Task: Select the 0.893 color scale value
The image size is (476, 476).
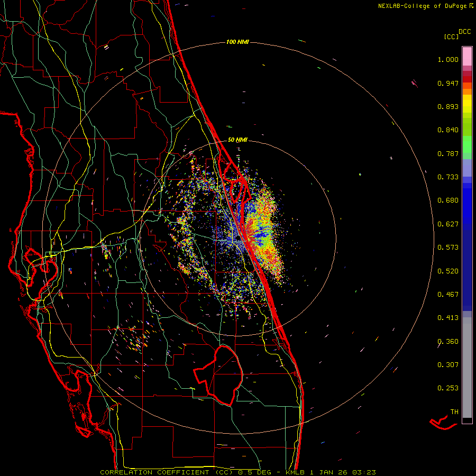Action: pyautogui.click(x=448, y=106)
